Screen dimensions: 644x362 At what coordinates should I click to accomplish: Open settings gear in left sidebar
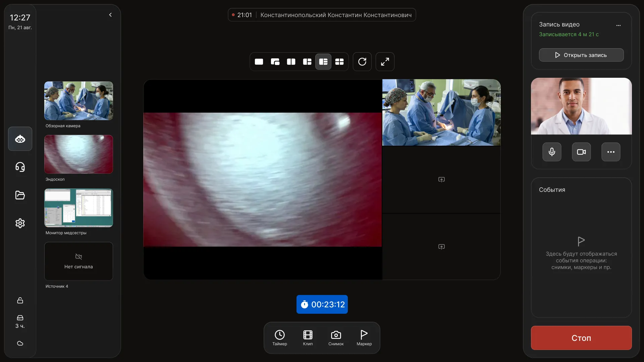(20, 223)
